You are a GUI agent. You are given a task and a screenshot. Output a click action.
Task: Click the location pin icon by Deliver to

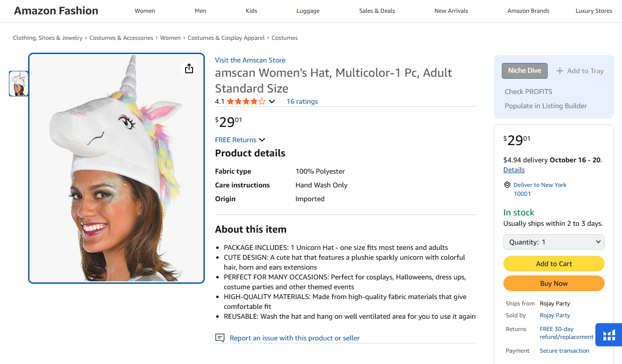(507, 185)
